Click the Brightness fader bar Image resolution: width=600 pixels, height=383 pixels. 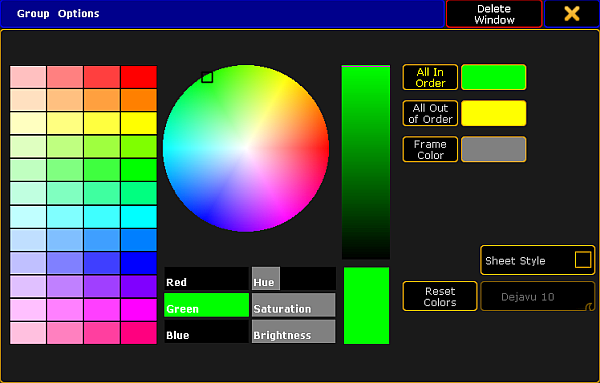[294, 331]
